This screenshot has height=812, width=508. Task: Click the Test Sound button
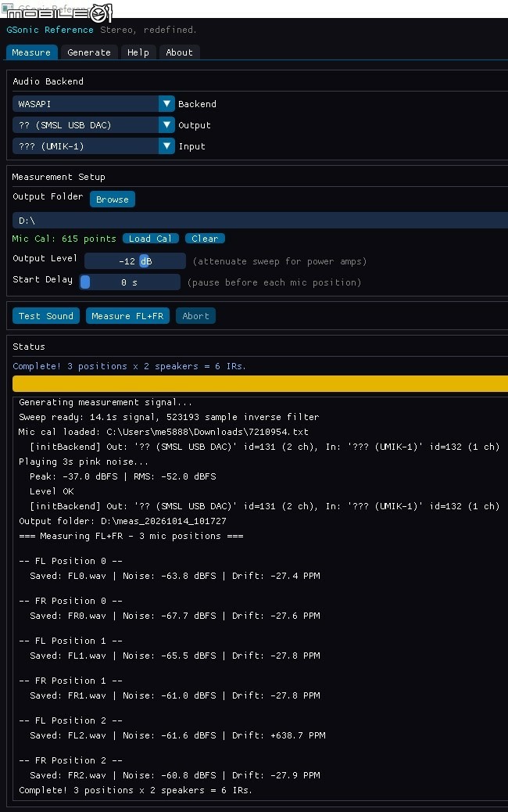[x=46, y=316]
